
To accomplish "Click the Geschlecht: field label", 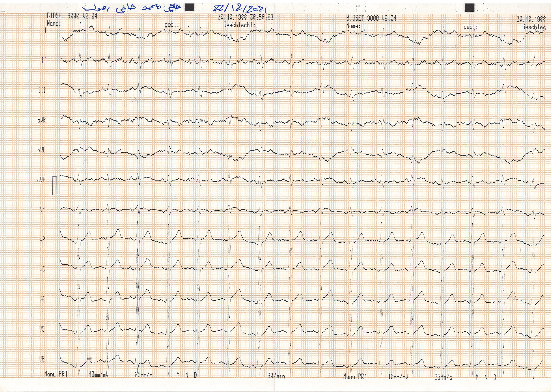I will pyautogui.click(x=239, y=25).
